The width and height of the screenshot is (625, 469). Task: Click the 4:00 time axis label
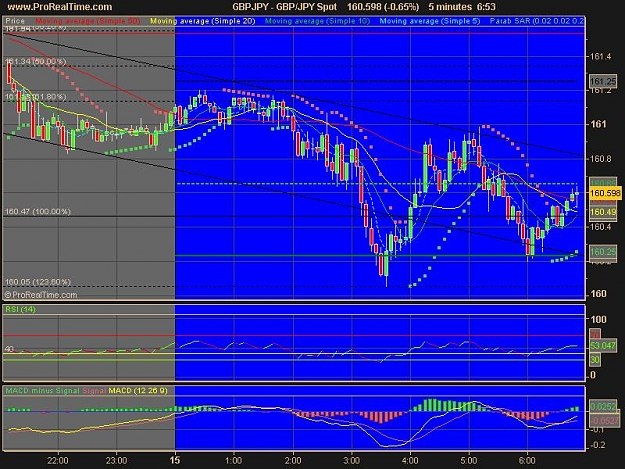pyautogui.click(x=410, y=461)
